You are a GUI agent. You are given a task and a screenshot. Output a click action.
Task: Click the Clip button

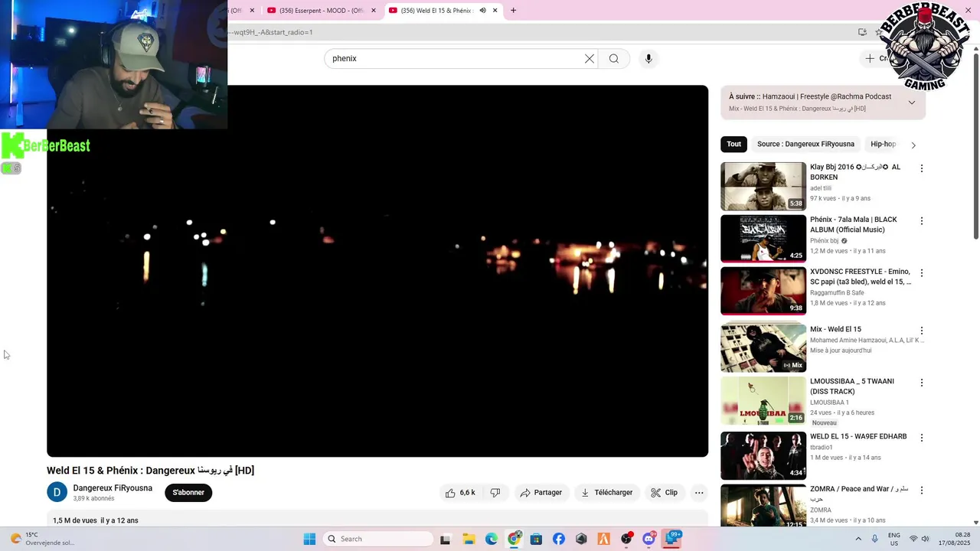(x=664, y=493)
